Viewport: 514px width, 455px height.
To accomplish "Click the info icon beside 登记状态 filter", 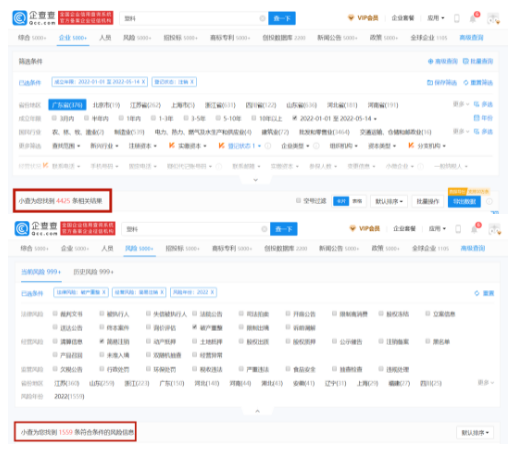I will coord(268,146).
